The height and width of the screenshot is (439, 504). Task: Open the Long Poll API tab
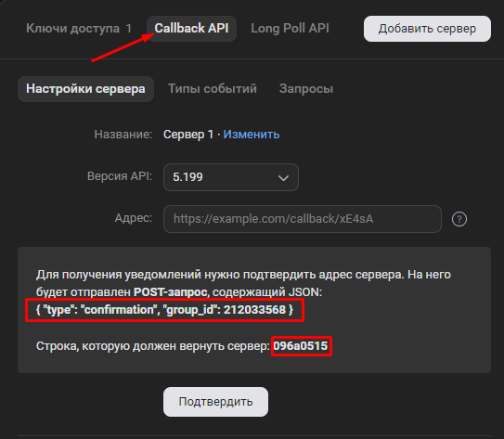(x=290, y=28)
